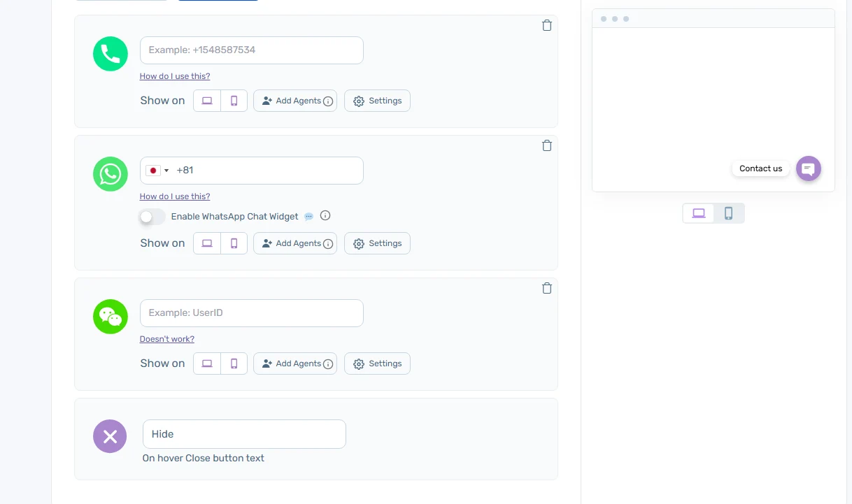Click the Phone number input field
Image resolution: width=852 pixels, height=504 pixels.
point(252,50)
